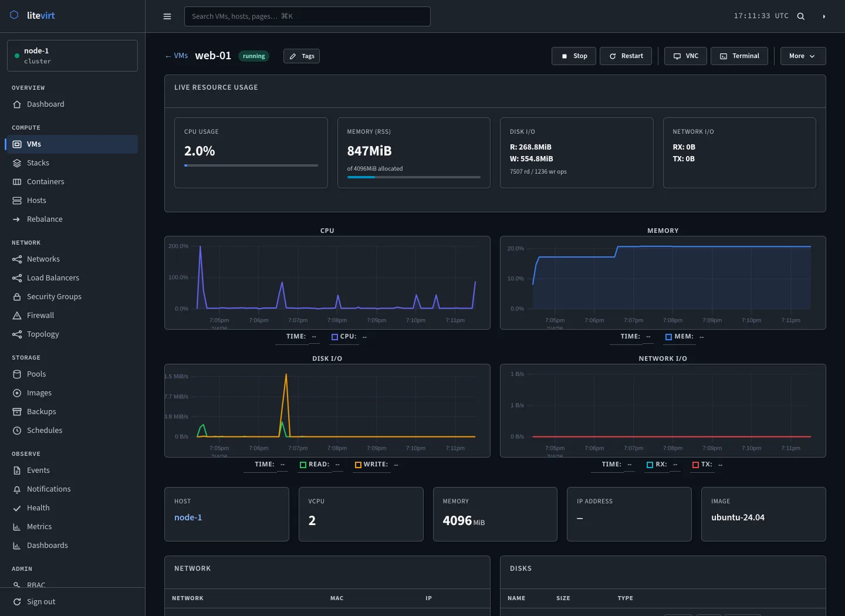Screen dimensions: 845x616
Task: Toggle the READ series in Disk I/O legend
Action: [x=303, y=465]
